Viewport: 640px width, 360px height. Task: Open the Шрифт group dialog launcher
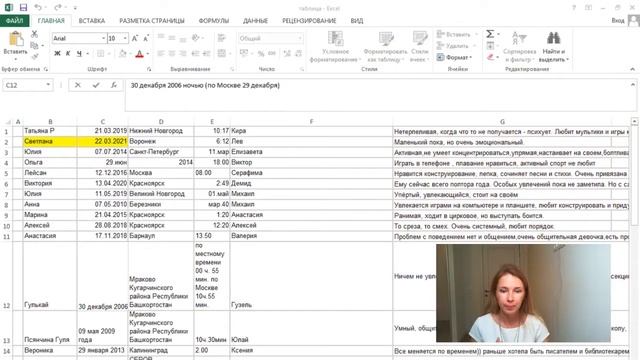click(149, 69)
